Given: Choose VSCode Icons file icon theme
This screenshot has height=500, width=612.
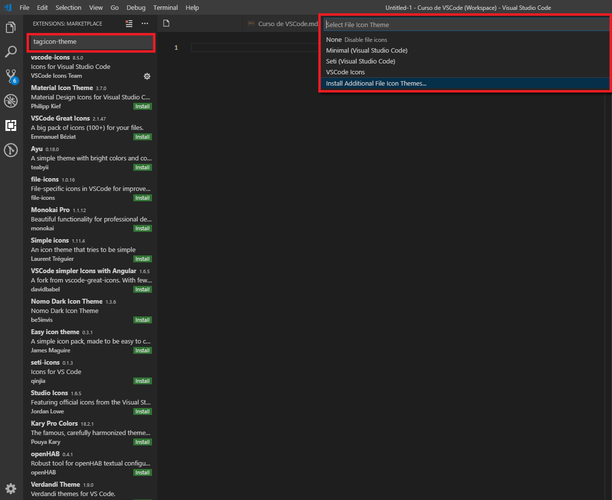Looking at the screenshot, I should [465, 72].
